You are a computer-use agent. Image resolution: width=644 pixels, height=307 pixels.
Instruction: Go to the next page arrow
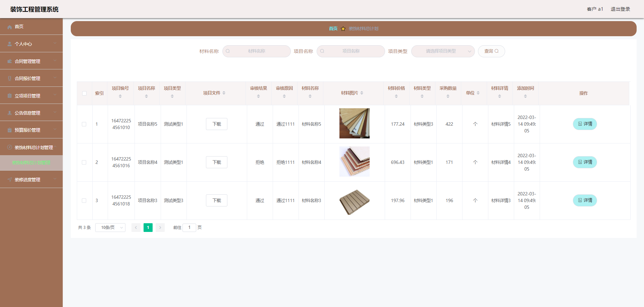pos(160,228)
